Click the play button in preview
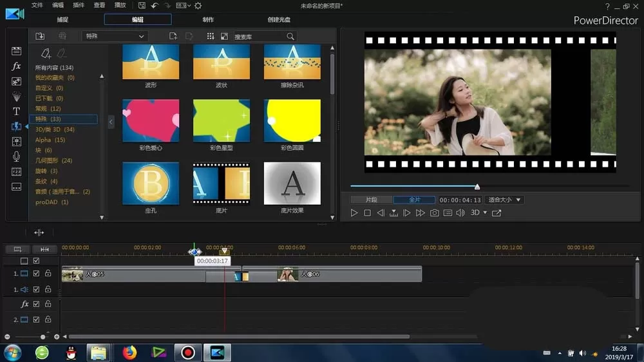The height and width of the screenshot is (362, 644). tap(354, 213)
